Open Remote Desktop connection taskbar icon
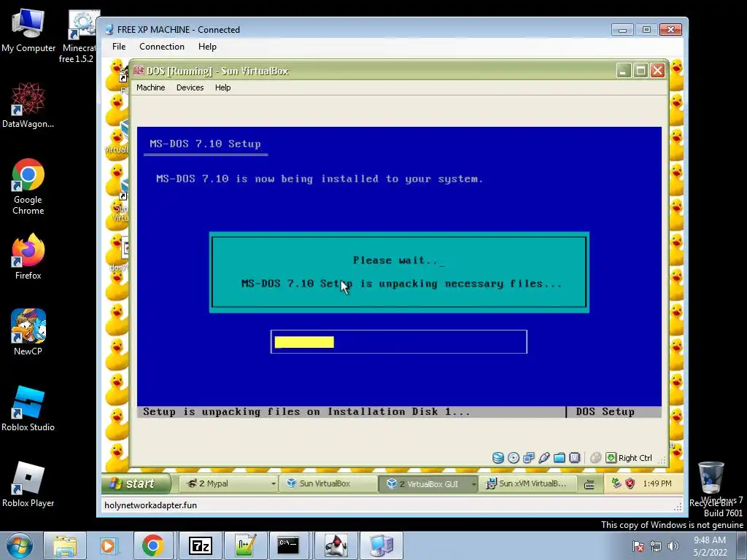747x560 pixels. pos(382,545)
